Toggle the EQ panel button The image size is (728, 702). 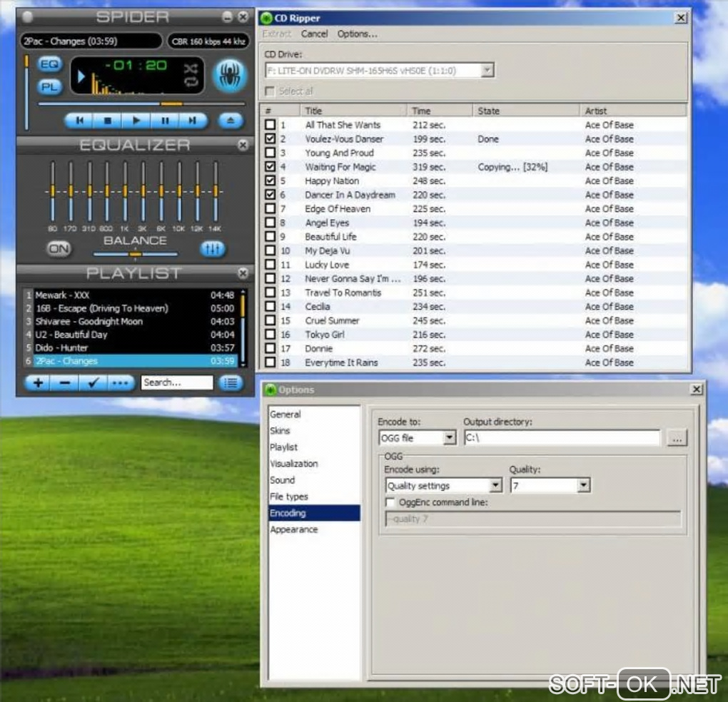[x=49, y=65]
